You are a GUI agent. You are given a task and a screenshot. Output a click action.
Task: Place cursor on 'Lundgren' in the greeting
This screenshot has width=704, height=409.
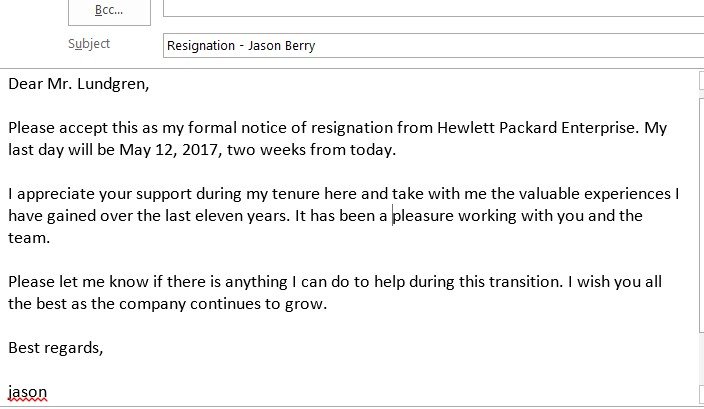coord(113,84)
